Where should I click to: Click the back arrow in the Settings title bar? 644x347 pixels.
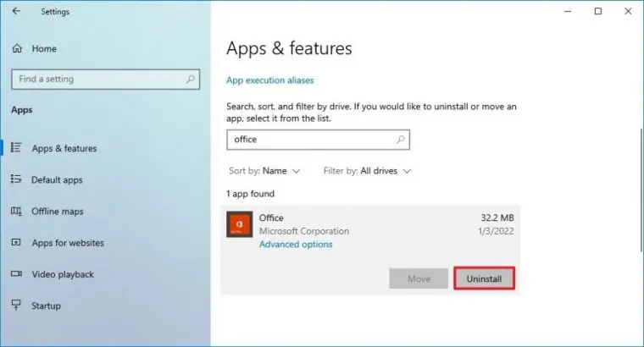click(x=17, y=12)
